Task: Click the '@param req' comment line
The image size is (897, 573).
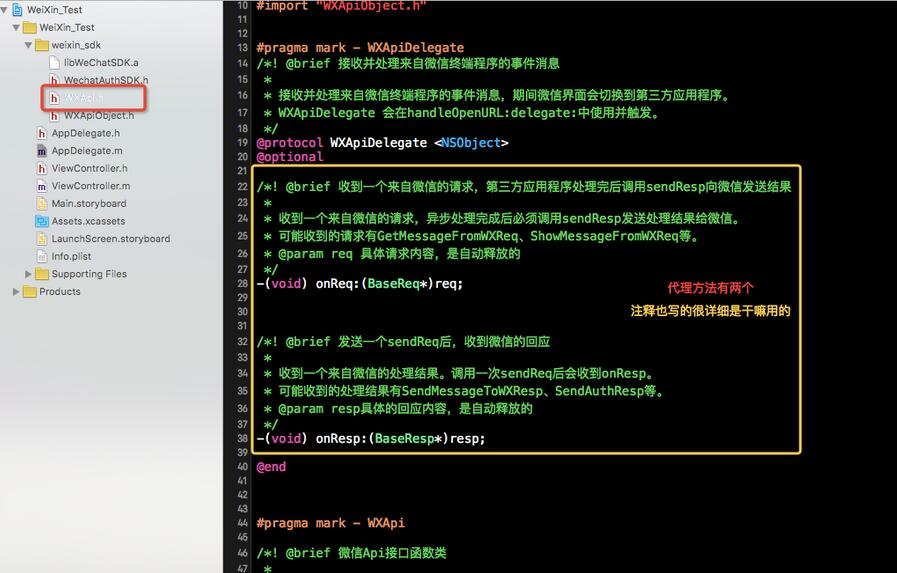Action: coord(391,254)
